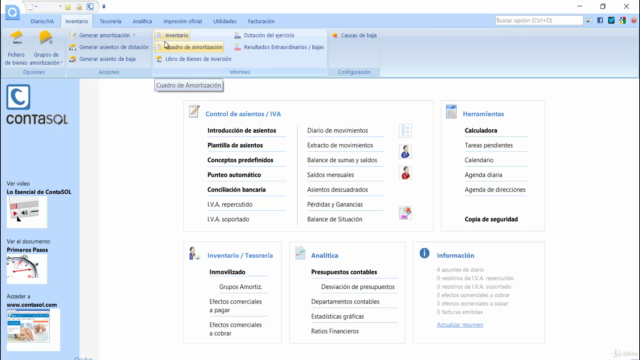
Task: Click the red icon after Google Plus
Action: pos(633,20)
